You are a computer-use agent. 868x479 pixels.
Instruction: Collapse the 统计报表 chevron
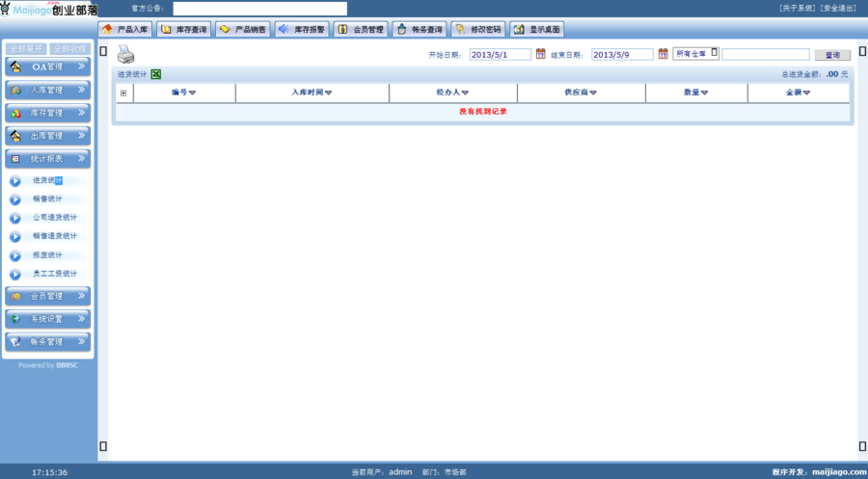[81, 158]
